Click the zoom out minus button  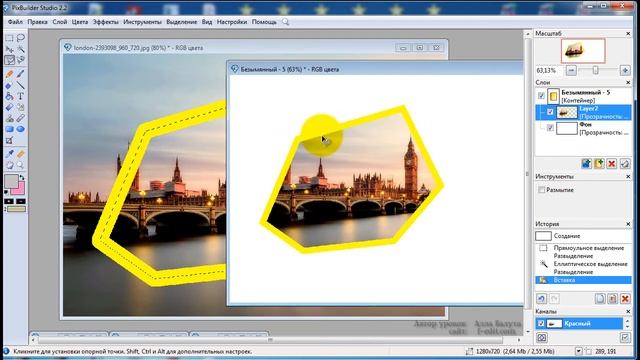coord(571,70)
